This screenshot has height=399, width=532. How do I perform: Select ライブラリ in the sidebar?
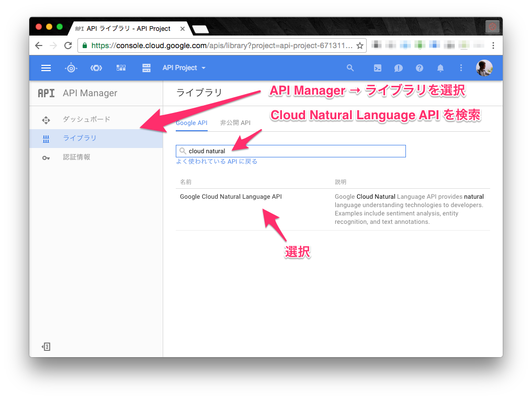(96, 139)
